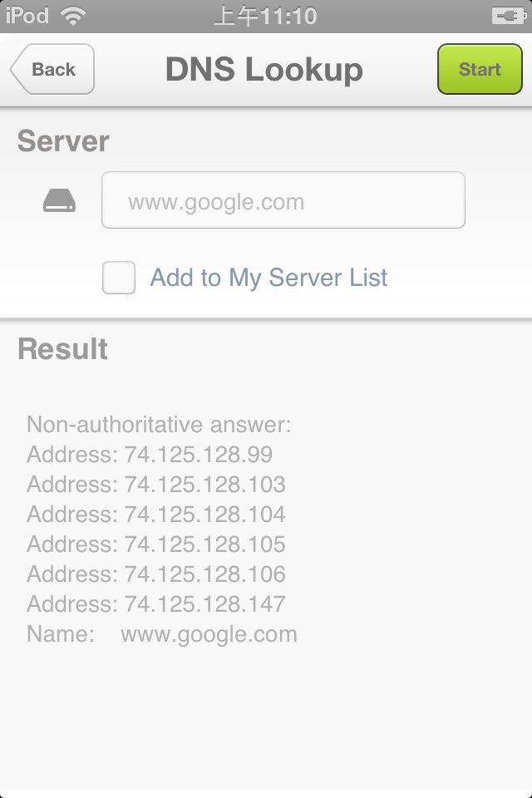Tap the status bar clock time
The height and width of the screenshot is (798, 532).
(265, 17)
